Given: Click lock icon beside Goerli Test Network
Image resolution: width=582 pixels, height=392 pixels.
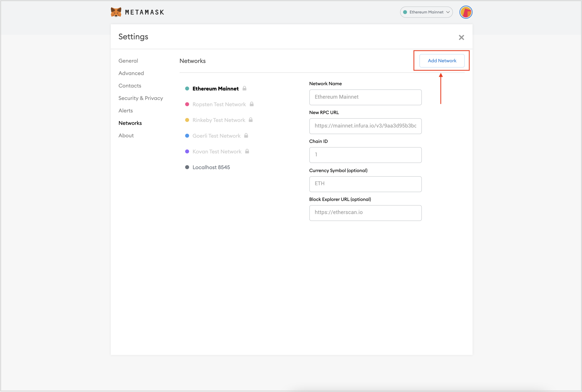Looking at the screenshot, I should (246, 135).
